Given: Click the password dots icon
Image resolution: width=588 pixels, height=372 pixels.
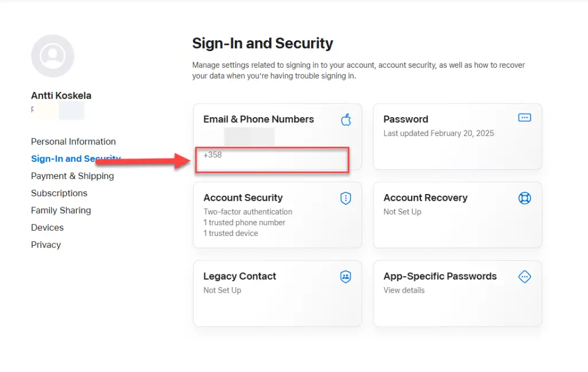Looking at the screenshot, I should tap(524, 118).
